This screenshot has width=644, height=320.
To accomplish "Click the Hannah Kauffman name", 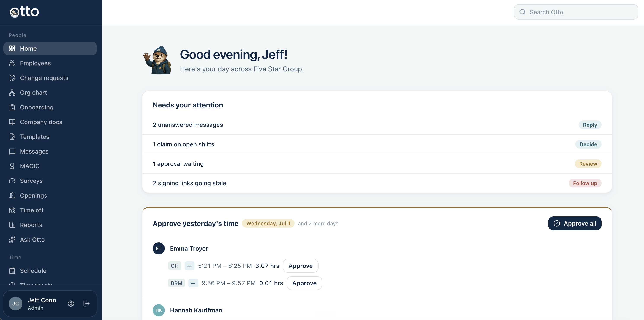I will coord(196,310).
